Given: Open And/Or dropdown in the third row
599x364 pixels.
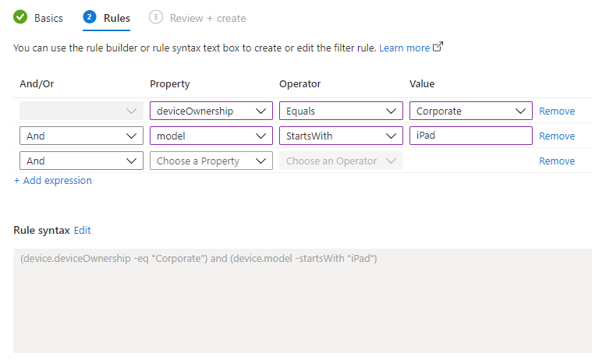Looking at the screenshot, I should [x=81, y=161].
